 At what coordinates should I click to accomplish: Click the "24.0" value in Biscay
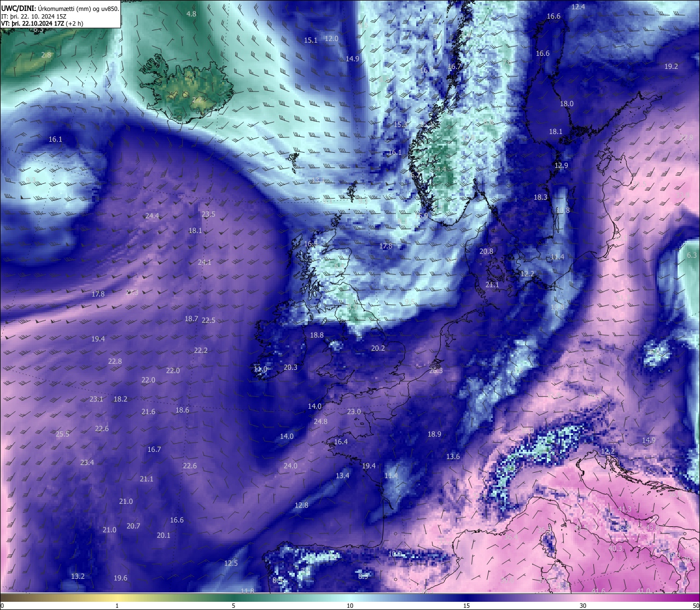pos(290,466)
